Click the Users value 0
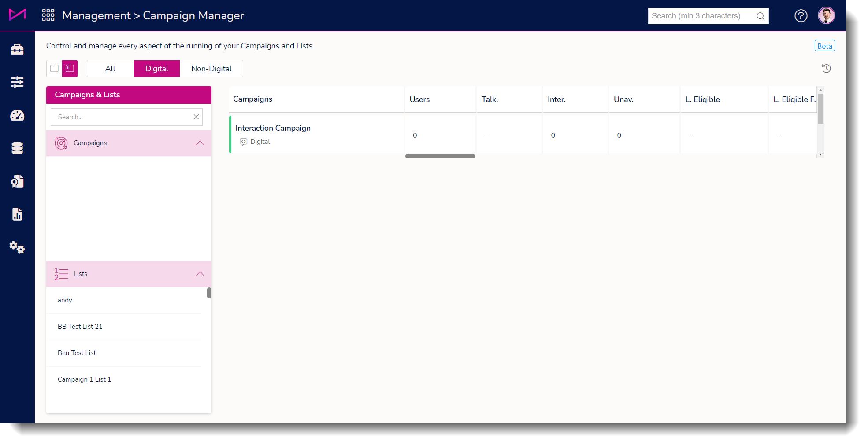 (415, 136)
